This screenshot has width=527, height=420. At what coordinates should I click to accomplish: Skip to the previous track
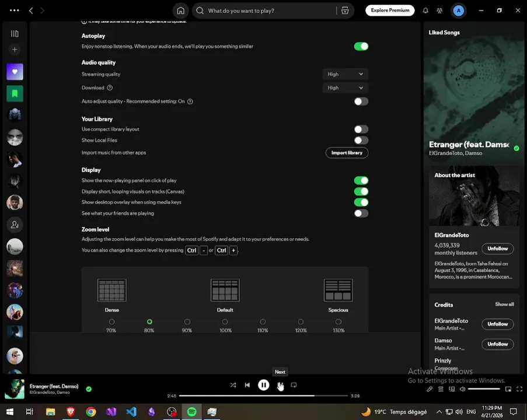[x=247, y=385]
